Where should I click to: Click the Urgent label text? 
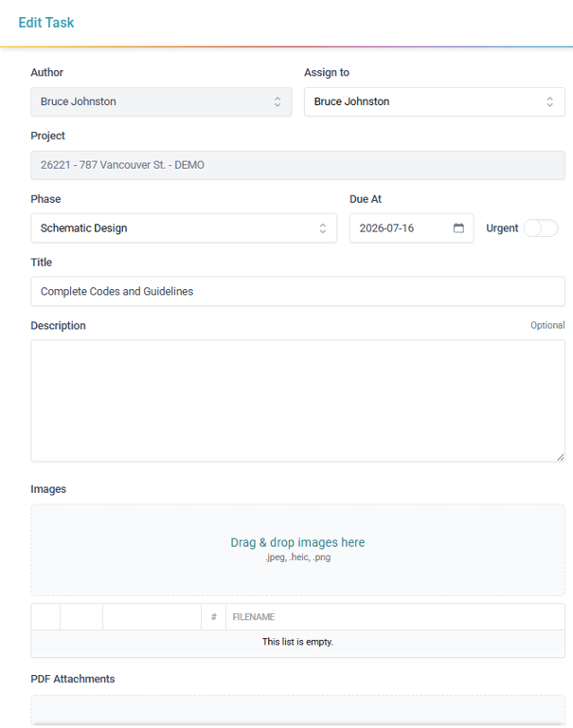[x=502, y=227]
